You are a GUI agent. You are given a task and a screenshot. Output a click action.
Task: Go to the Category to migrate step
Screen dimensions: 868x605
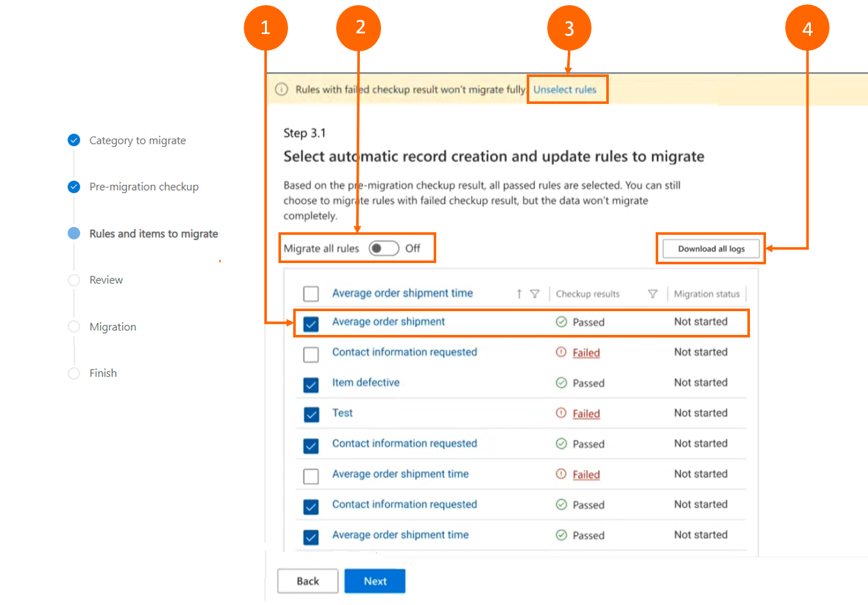pos(137,141)
